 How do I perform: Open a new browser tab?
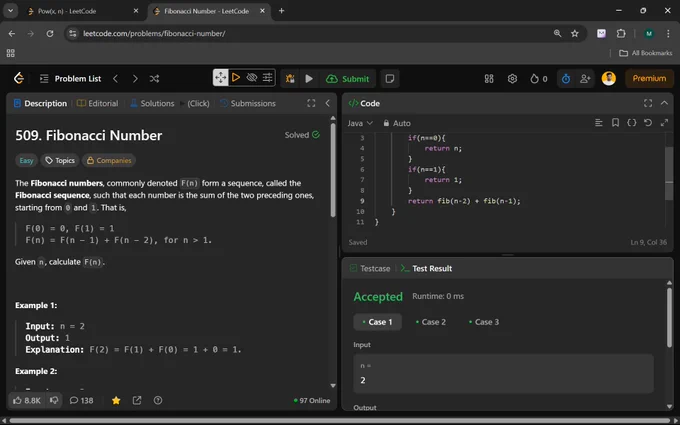(x=281, y=11)
